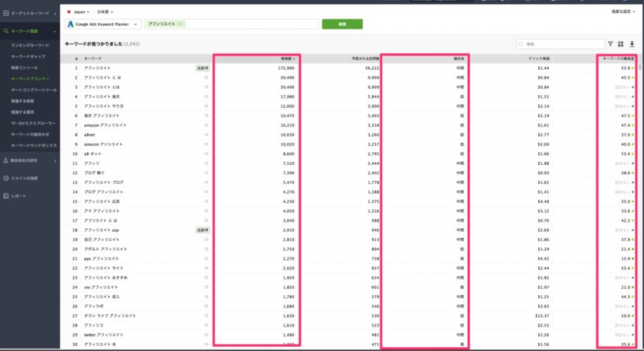The width and height of the screenshot is (644, 351).
Task: Click the 検索 filter search box
Action: tap(560, 44)
